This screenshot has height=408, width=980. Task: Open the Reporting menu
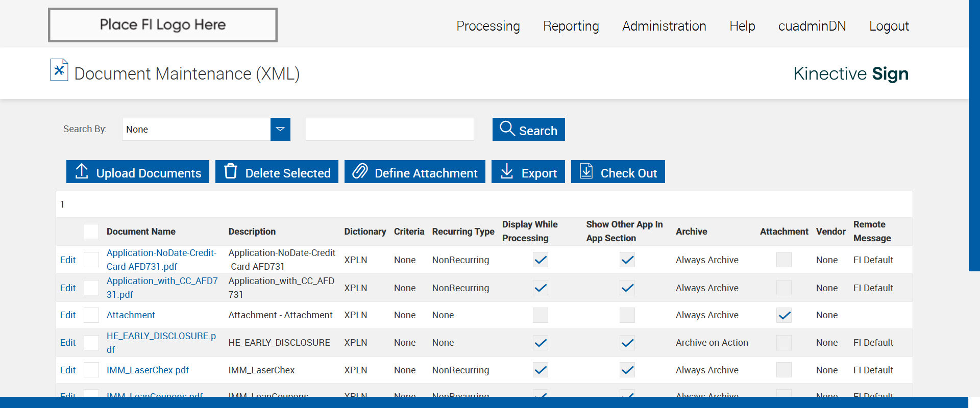tap(571, 26)
